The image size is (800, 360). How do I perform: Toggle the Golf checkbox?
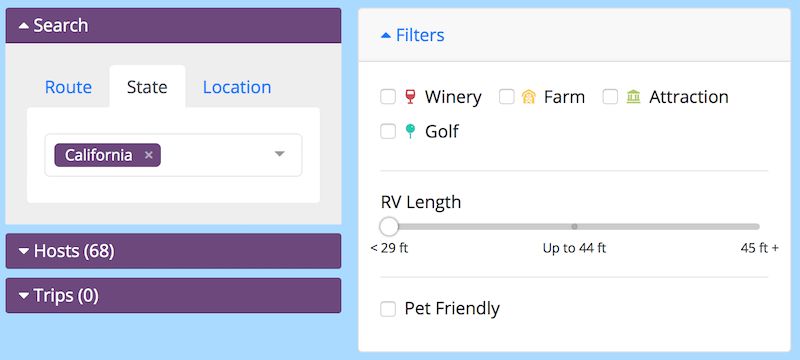click(388, 131)
